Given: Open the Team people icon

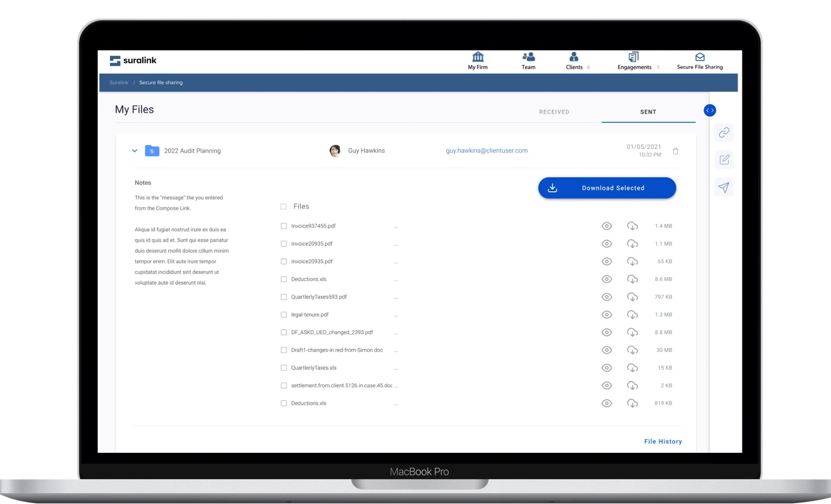Looking at the screenshot, I should click(x=528, y=57).
